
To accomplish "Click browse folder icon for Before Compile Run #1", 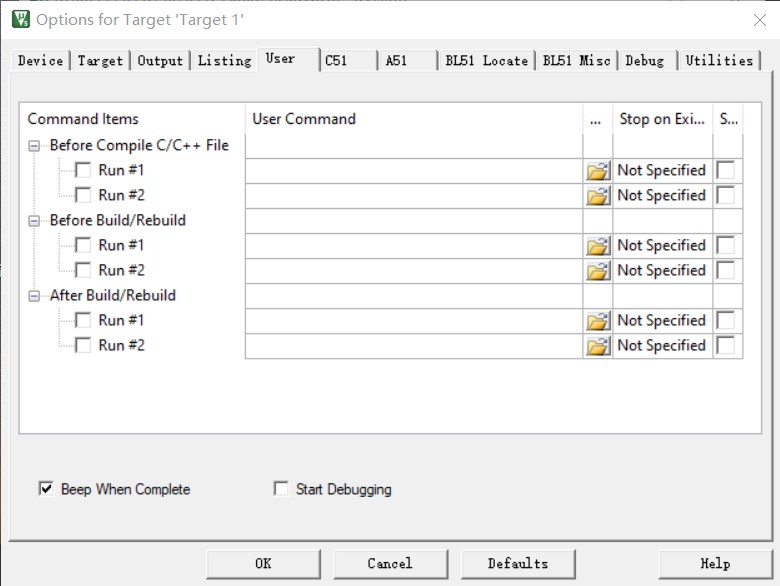I will pos(598,171).
